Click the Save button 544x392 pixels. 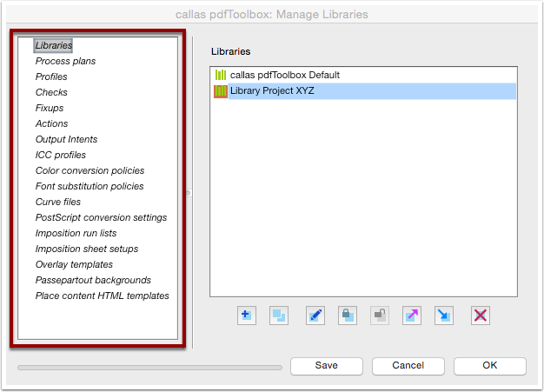(327, 366)
